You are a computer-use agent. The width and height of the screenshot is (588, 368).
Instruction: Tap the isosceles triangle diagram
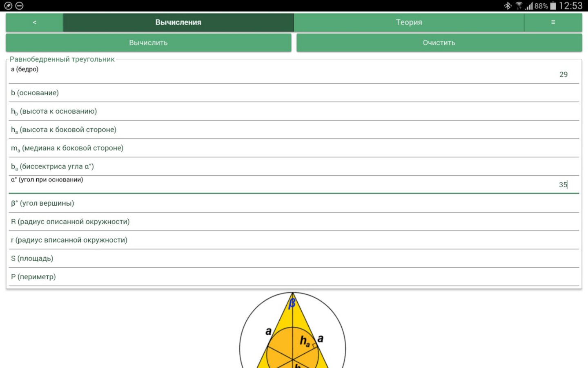pos(293,330)
